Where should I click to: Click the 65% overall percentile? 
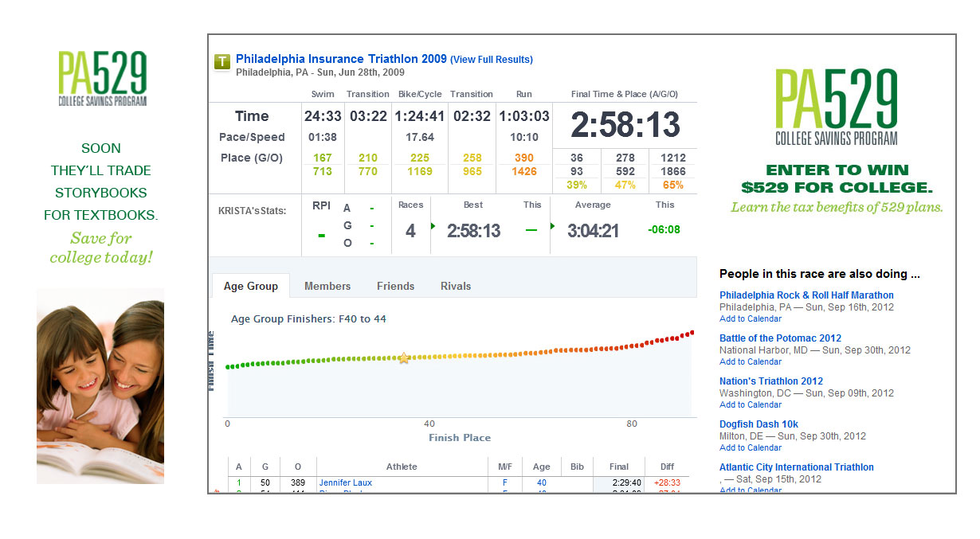pyautogui.click(x=673, y=185)
